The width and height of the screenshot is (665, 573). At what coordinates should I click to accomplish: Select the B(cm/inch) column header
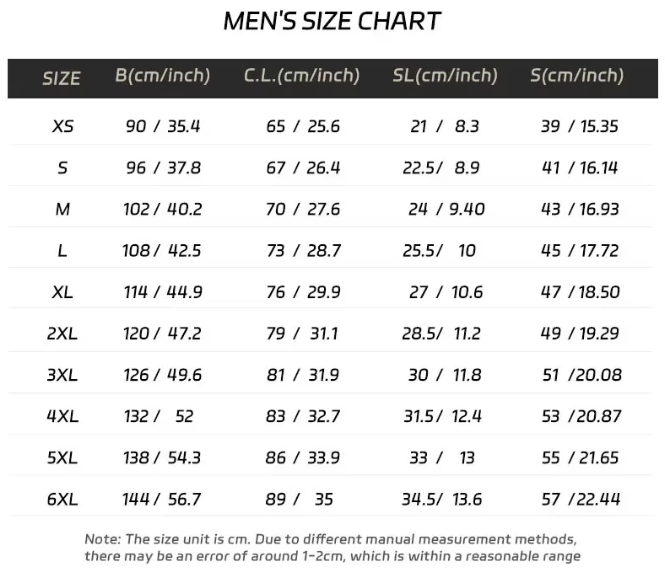(x=163, y=76)
